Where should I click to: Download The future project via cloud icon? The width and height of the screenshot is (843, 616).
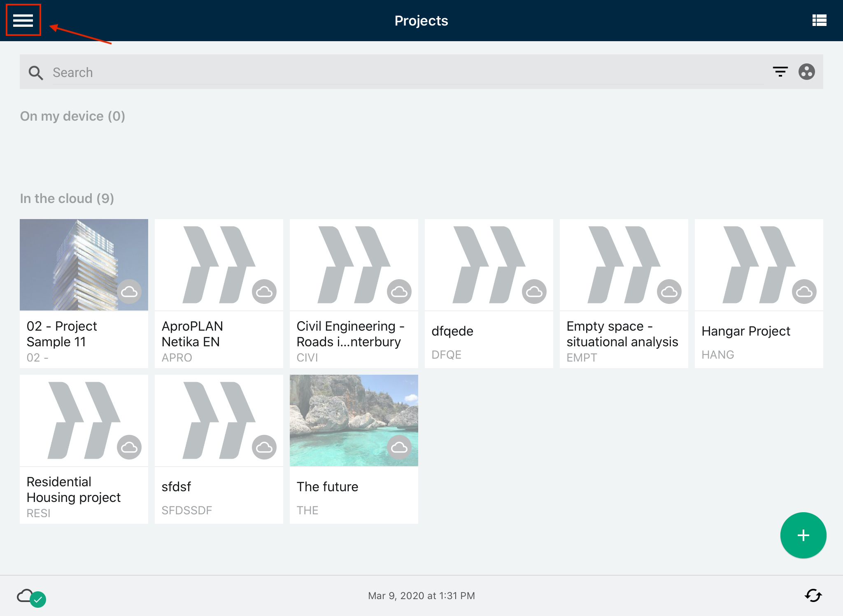399,447
